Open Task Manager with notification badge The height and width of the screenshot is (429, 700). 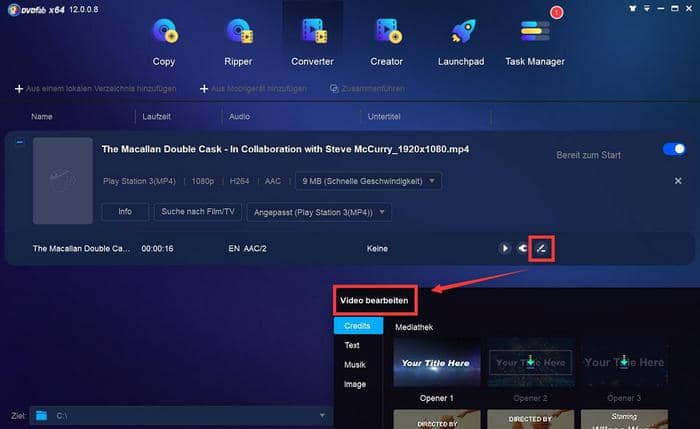pyautogui.click(x=535, y=40)
